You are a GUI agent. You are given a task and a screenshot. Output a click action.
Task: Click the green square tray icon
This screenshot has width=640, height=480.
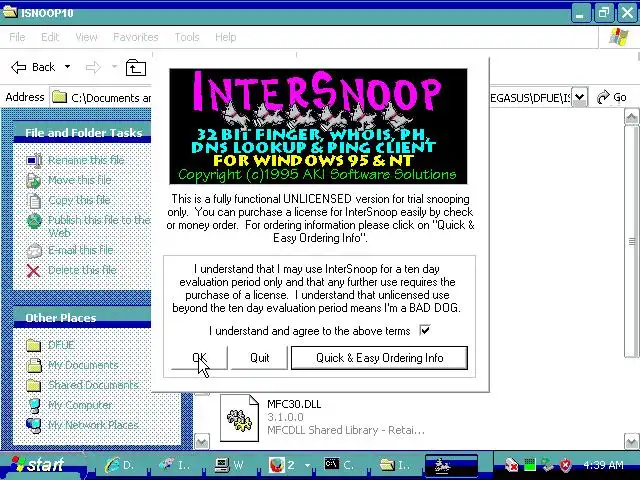click(529, 465)
